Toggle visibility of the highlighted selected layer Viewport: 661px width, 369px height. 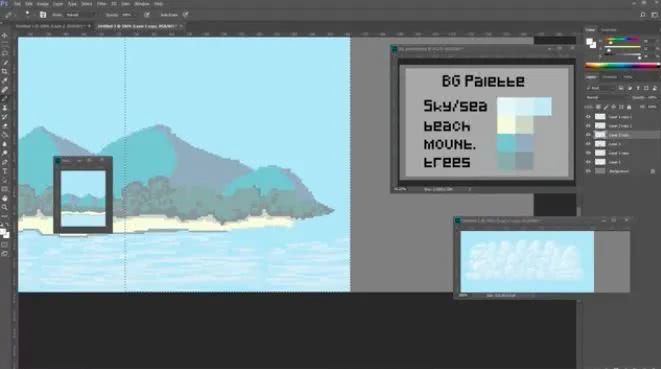(588, 135)
